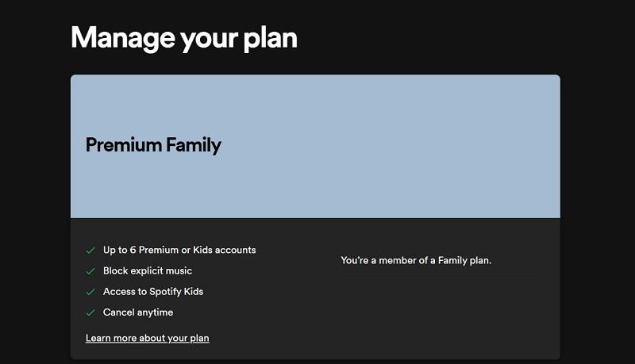This screenshot has height=364, width=635.
Task: Select the "Premium Family" plan title
Action: click(153, 145)
